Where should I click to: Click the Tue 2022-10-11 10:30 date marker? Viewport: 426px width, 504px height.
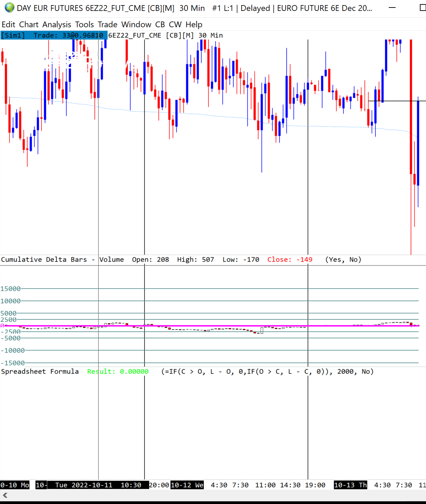point(98,485)
